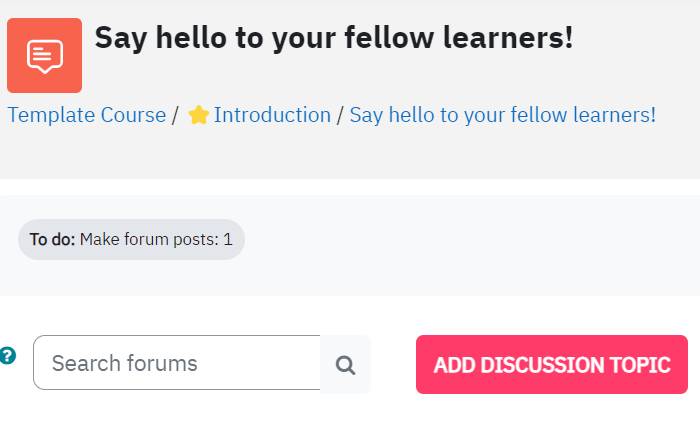
Task: Focus the Search forums text field
Action: (x=177, y=363)
